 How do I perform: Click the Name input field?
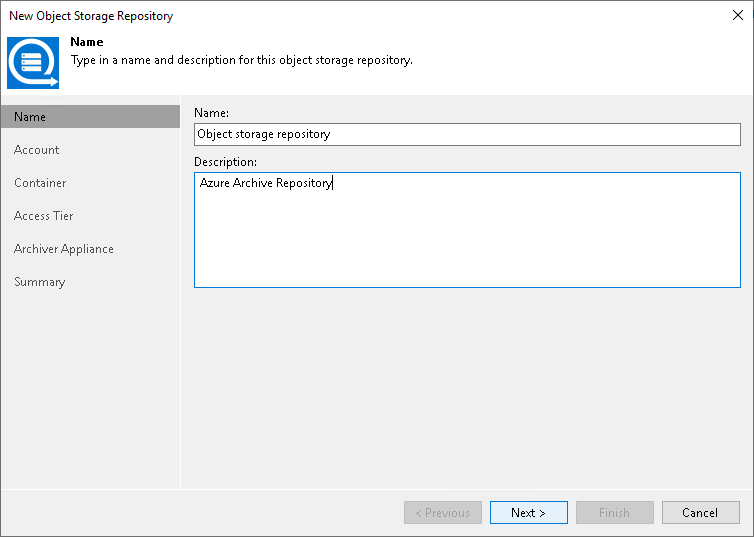467,135
